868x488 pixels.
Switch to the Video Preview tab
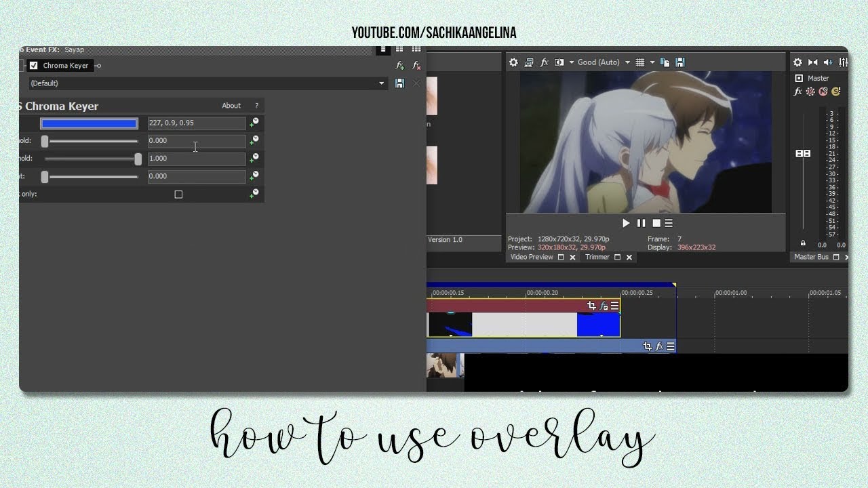532,258
